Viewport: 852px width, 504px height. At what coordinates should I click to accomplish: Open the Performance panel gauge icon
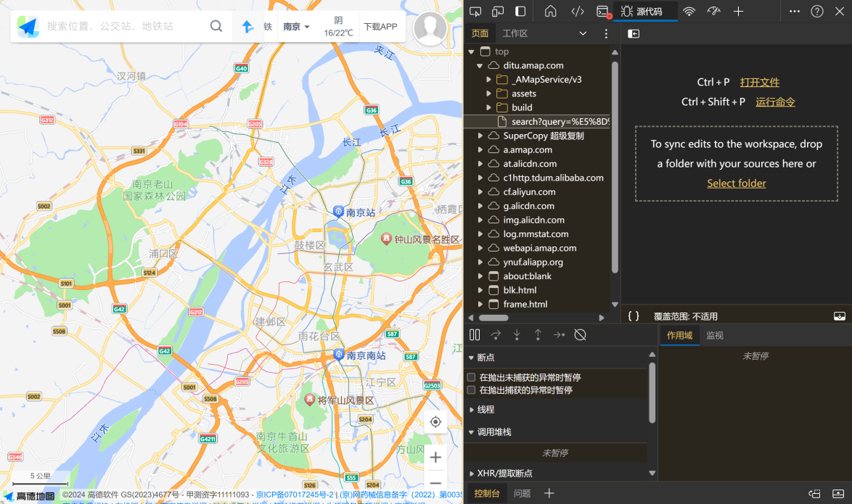713,12
